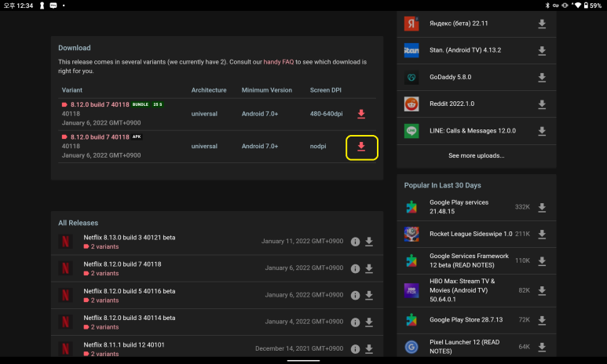This screenshot has width=607, height=364.
Task: Click 480-640dpi Screen DPI cell
Action: coord(326,114)
